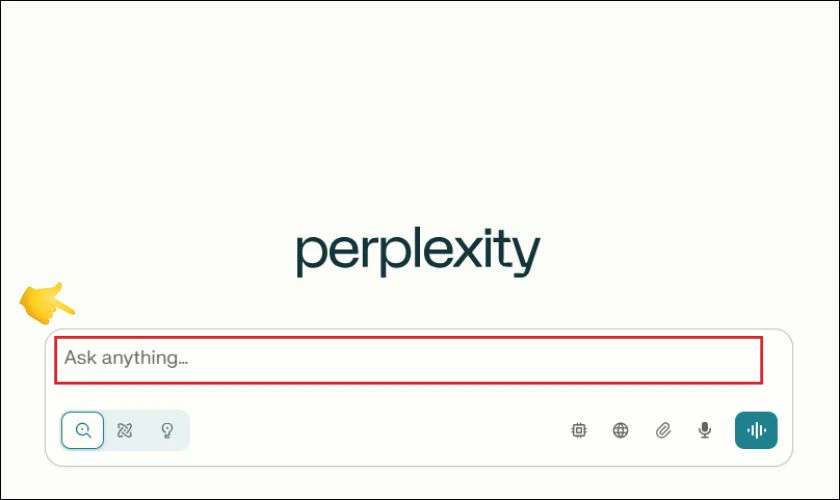Open the globe sources selector
This screenshot has width=840, height=500.
pyautogui.click(x=620, y=430)
